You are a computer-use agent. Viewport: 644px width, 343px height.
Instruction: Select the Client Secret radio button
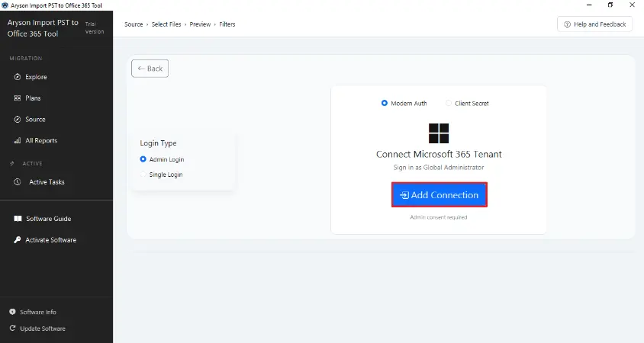(449, 103)
